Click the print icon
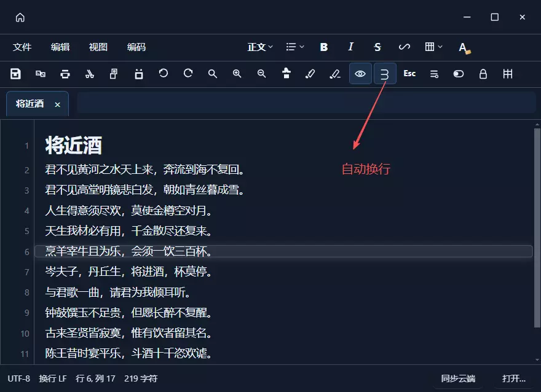Screen dimensions: 541x392 65,74
